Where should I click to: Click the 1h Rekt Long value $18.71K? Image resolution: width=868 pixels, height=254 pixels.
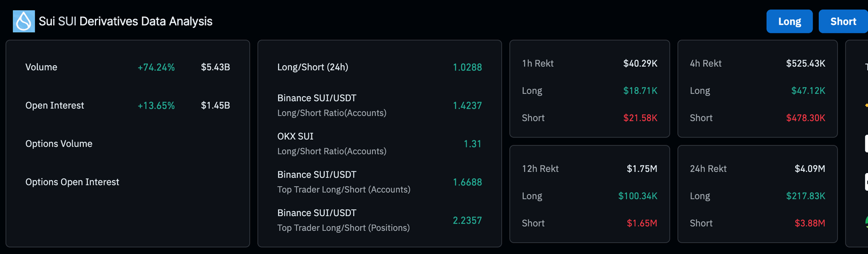(x=640, y=91)
